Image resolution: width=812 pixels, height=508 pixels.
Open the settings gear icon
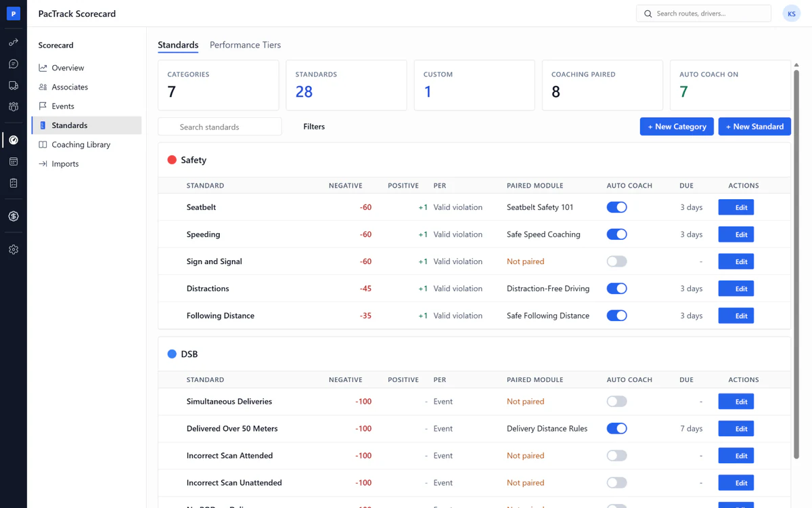[14, 249]
